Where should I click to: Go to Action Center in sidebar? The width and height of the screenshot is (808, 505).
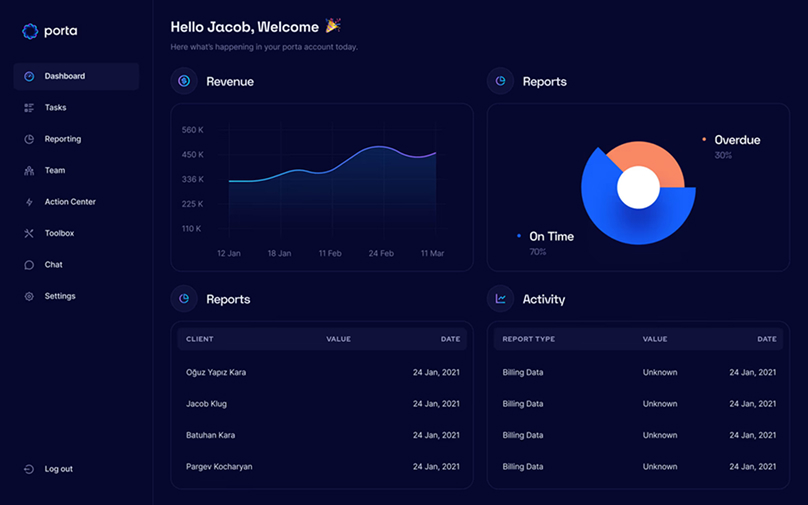70,202
